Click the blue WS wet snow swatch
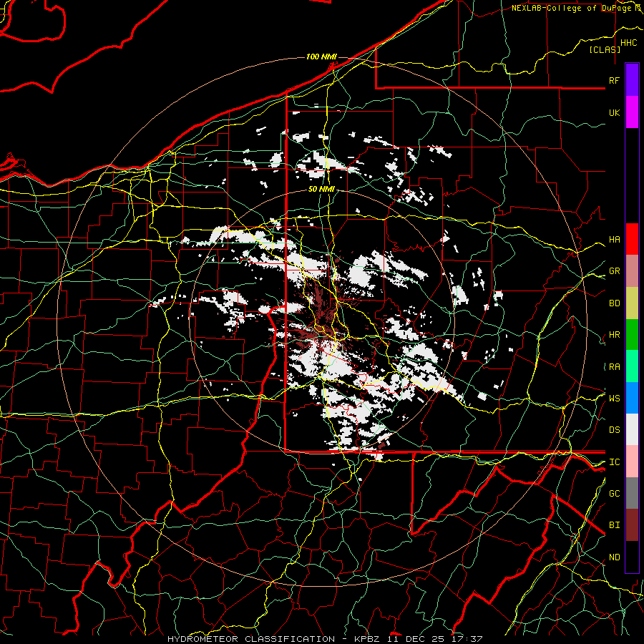Image resolution: width=644 pixels, height=644 pixels. [x=632, y=398]
